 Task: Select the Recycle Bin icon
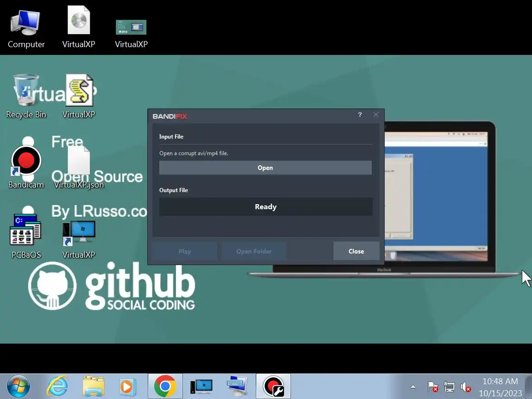pyautogui.click(x=26, y=97)
